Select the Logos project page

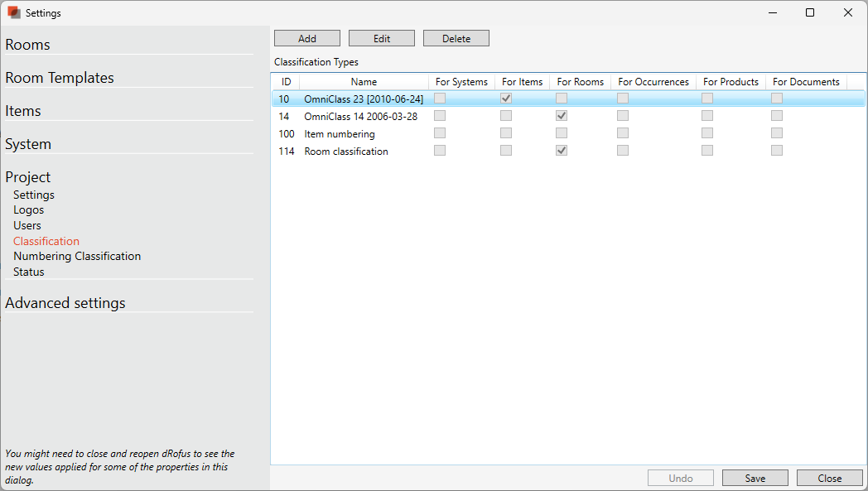point(29,209)
